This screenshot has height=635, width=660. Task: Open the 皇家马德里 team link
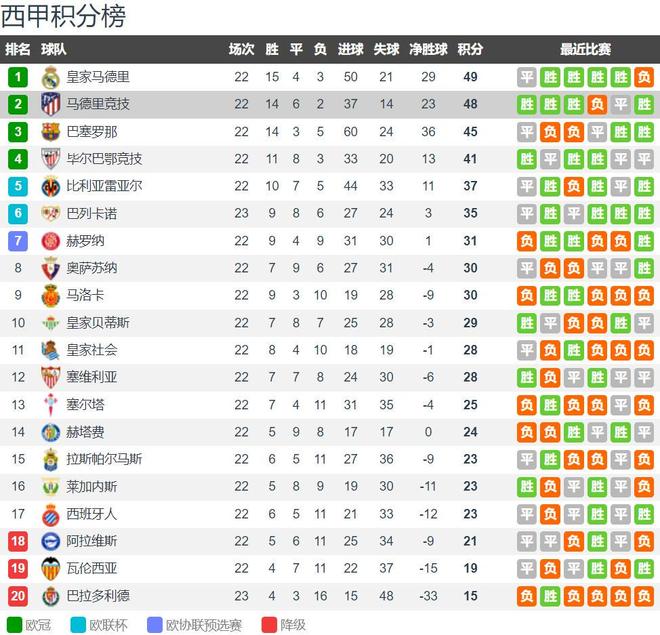coord(98,77)
